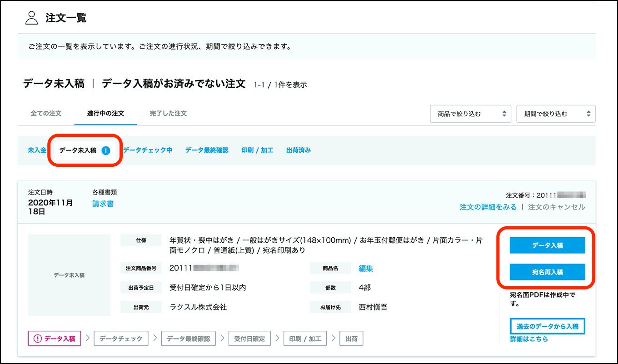Click the 注文一覧 page heading
The image size is (618, 364).
coord(66,18)
